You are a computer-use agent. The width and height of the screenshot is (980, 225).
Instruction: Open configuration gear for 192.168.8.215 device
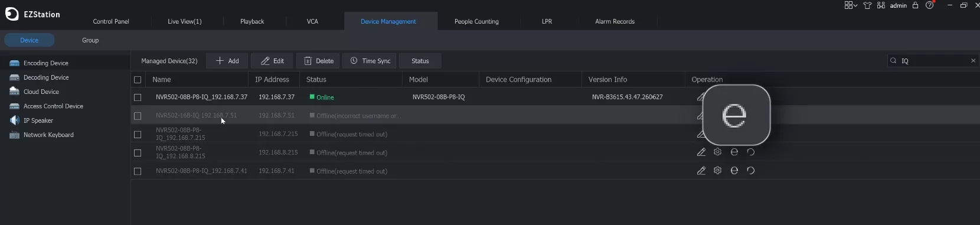(x=718, y=152)
